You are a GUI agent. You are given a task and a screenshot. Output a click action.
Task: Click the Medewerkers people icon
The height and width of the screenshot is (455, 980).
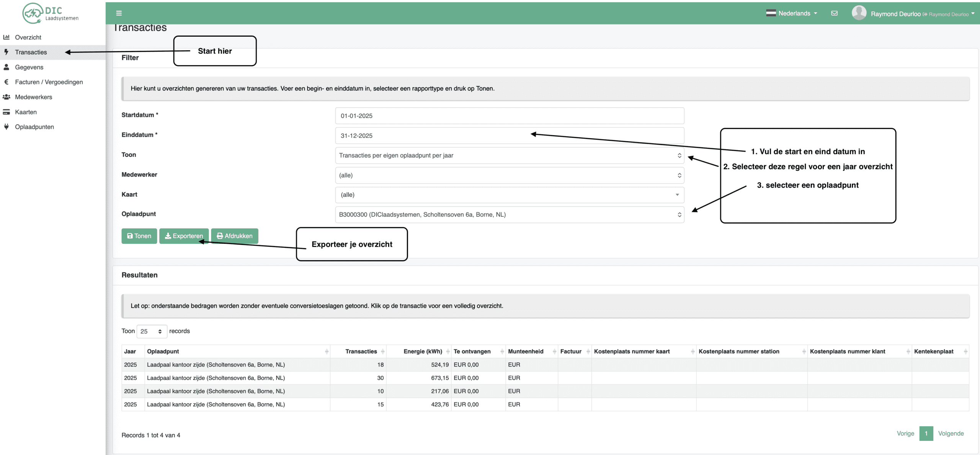point(6,97)
